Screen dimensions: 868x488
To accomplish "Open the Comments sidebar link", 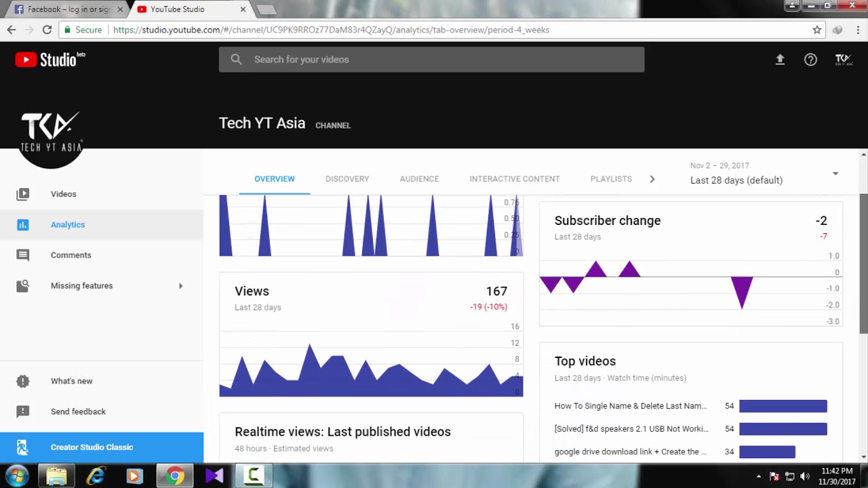I will 71,255.
